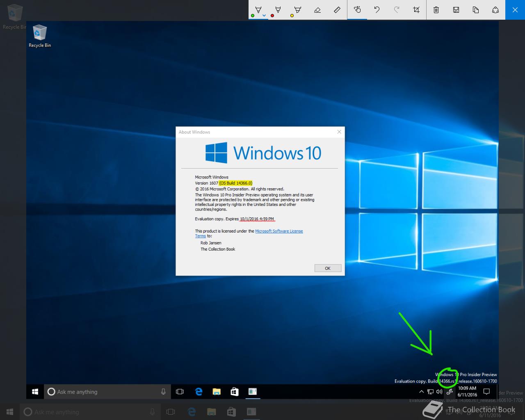This screenshot has width=525, height=420.
Task: Open the dimmed Store icon on bottom taskbar
Action: (231, 412)
